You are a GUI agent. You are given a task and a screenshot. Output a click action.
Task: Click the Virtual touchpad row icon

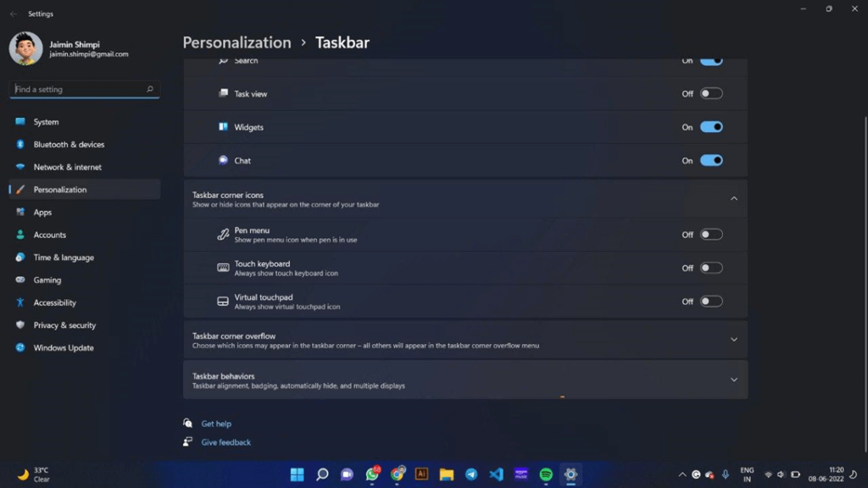coord(223,302)
